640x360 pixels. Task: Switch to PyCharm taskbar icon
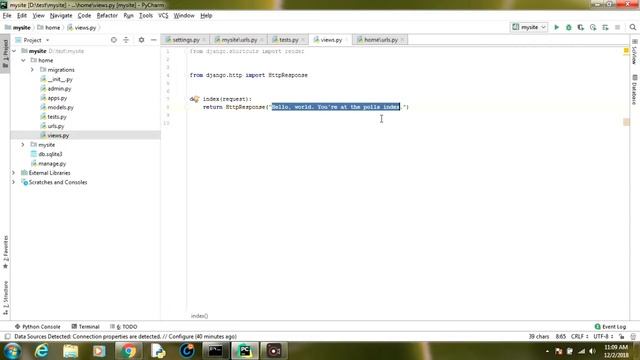tap(245, 351)
